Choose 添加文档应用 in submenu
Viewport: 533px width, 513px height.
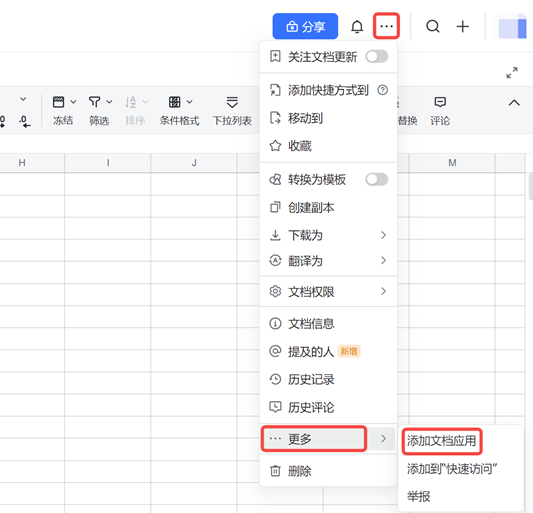[x=442, y=441]
